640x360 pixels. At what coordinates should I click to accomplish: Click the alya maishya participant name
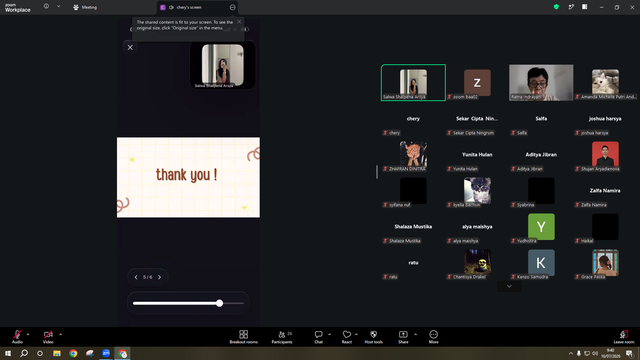point(477,227)
